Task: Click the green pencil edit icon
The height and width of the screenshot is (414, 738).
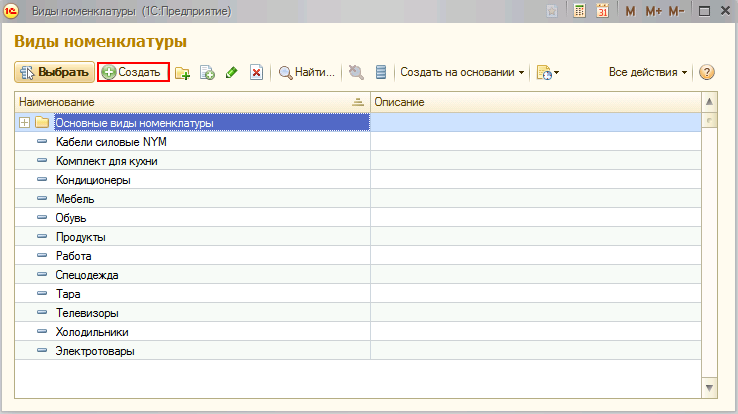Action: point(231,73)
